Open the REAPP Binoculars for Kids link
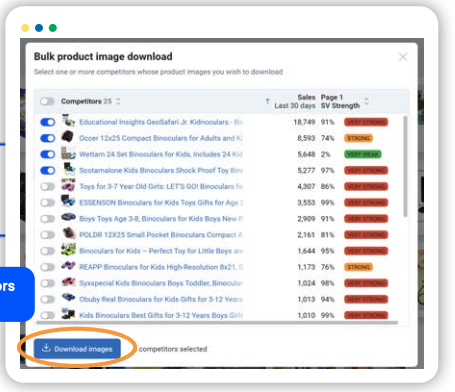The image size is (455, 392). 161,267
